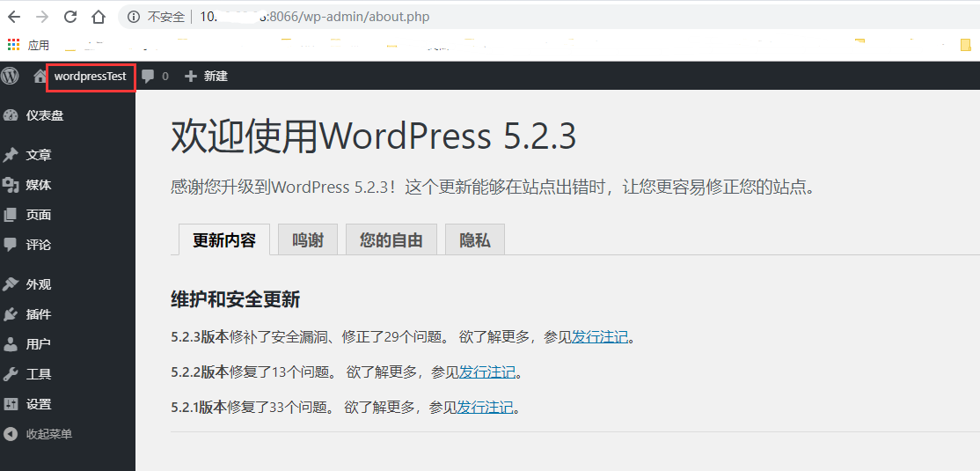Click the 设置 settings icon
This screenshot has width=980, height=471.
click(x=10, y=404)
